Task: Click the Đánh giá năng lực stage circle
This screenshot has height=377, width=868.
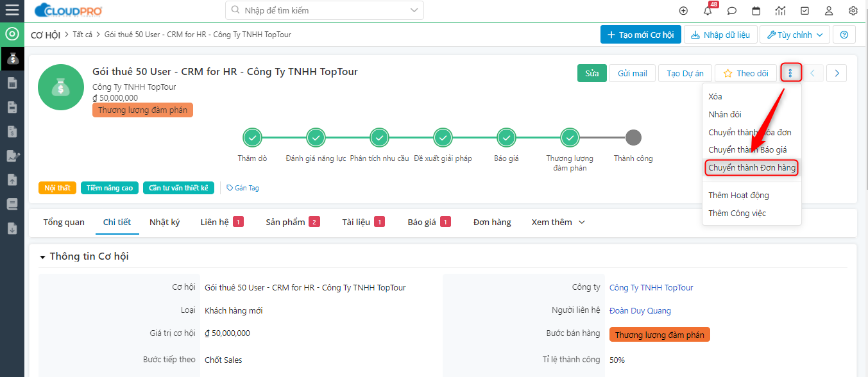Action: pyautogui.click(x=316, y=137)
